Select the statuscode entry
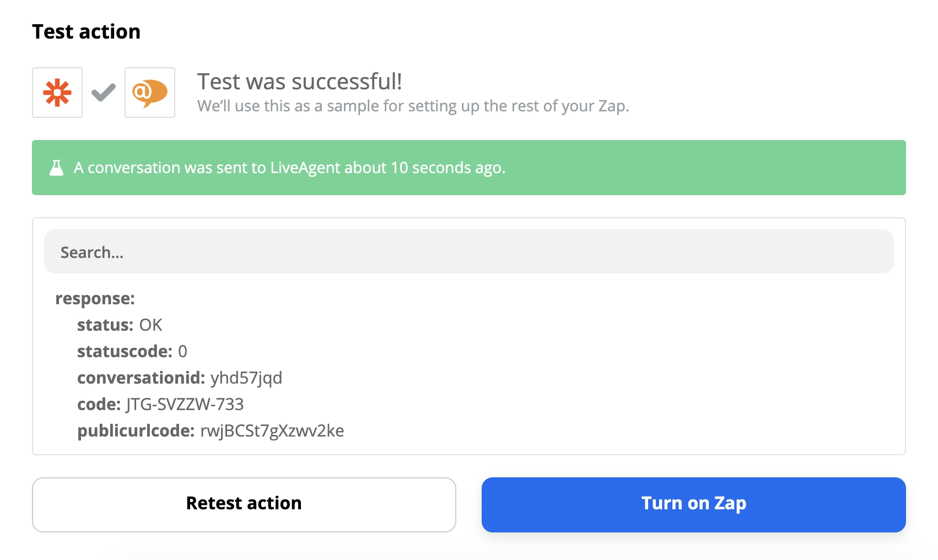Screen dimensions: 938x560 pos(131,351)
